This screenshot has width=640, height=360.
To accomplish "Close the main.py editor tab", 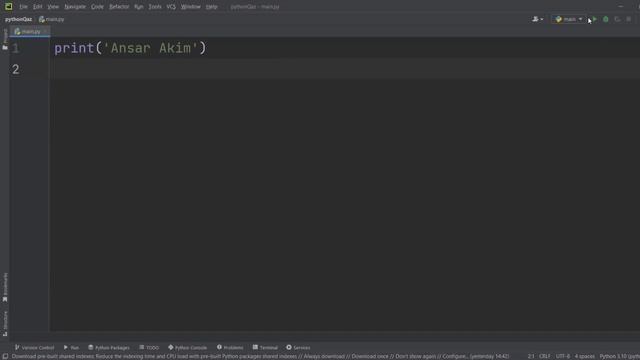I will click(45, 31).
